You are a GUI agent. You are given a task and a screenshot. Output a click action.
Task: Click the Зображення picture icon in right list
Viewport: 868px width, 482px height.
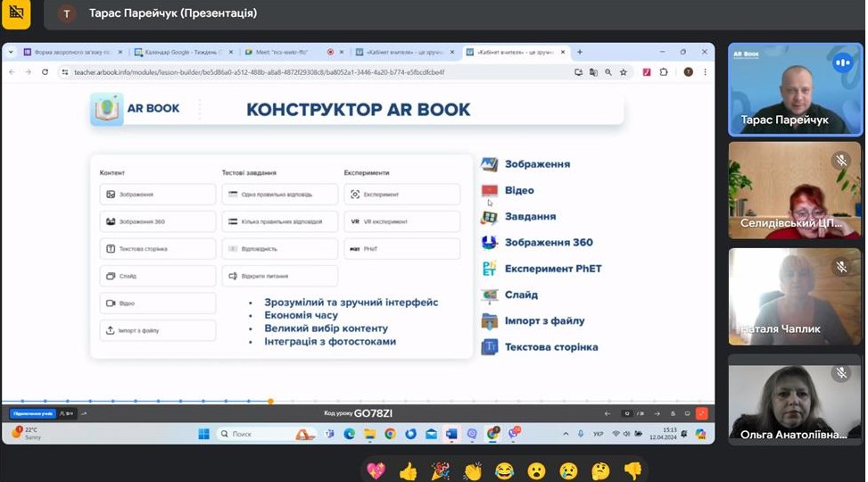coord(490,164)
